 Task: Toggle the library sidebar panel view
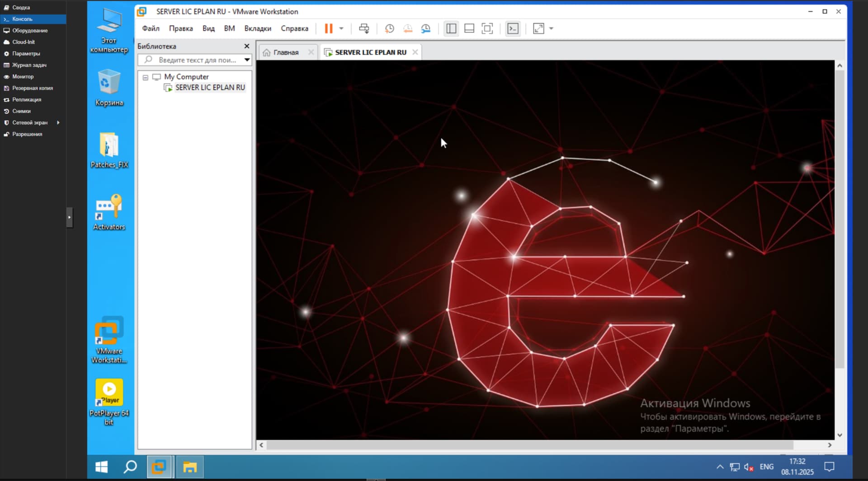(451, 28)
